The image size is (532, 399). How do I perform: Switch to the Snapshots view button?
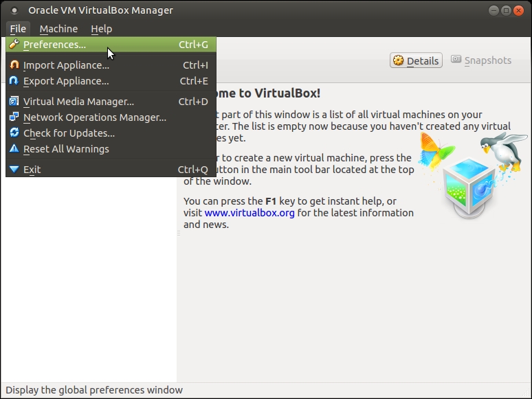click(481, 60)
